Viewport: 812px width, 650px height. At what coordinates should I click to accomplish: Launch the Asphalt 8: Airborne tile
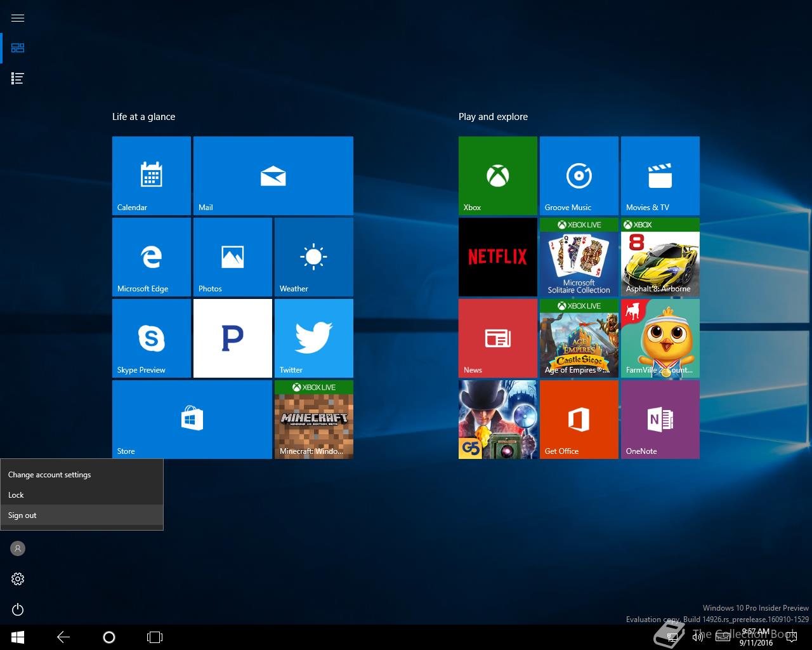(x=660, y=257)
